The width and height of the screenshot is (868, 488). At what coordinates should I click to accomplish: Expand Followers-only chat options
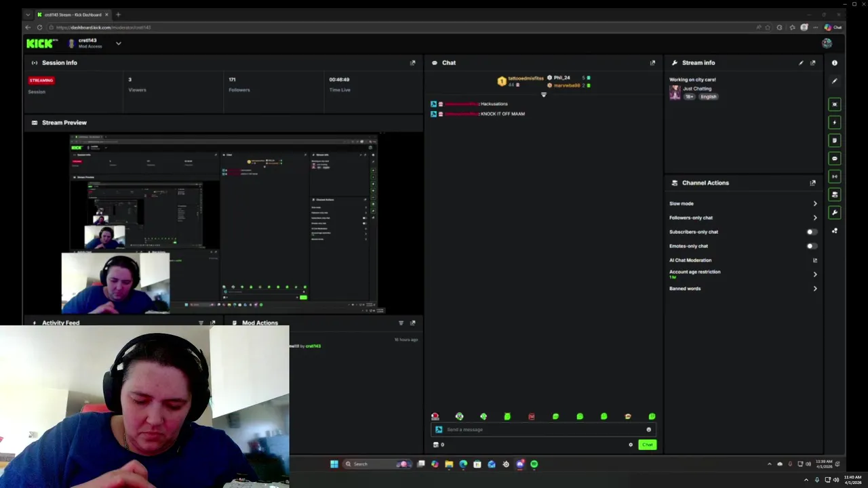pos(815,218)
